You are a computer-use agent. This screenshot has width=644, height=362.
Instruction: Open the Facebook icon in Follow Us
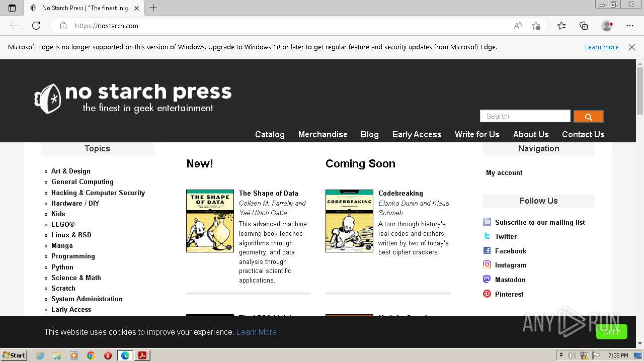coord(487,250)
